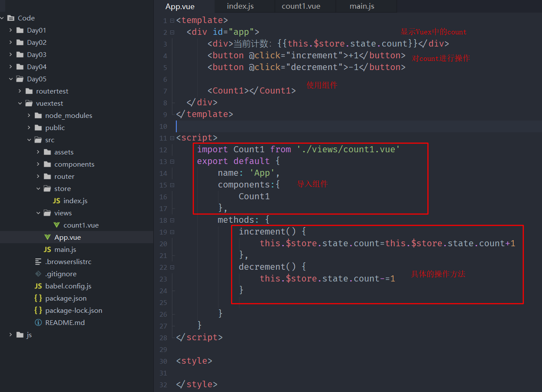Image resolution: width=542 pixels, height=392 pixels.
Task: Click the lines icon beside .browserslistrc
Action: (x=38, y=262)
